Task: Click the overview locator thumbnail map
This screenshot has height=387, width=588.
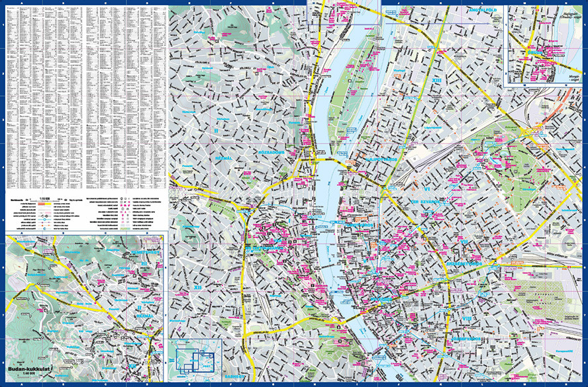Action: [x=195, y=360]
